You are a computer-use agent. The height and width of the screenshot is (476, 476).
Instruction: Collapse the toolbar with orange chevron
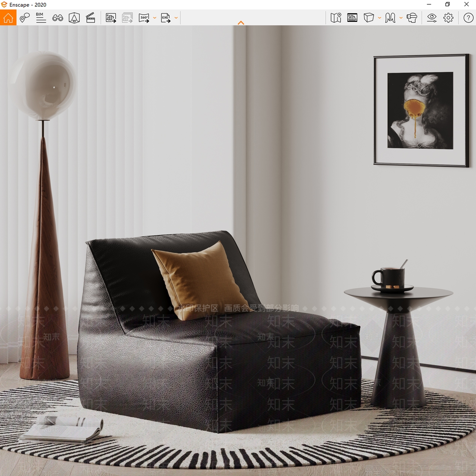pyautogui.click(x=241, y=23)
